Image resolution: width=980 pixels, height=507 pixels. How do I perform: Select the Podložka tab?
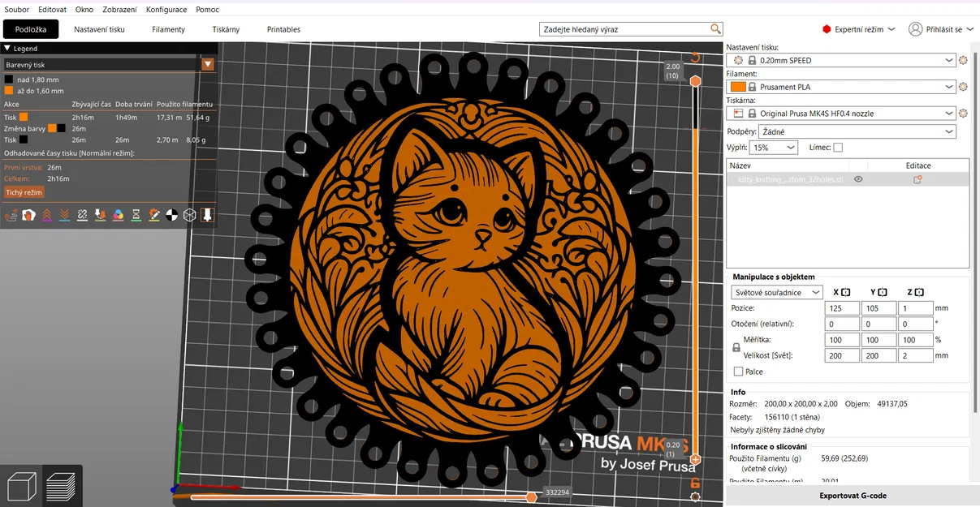click(31, 29)
